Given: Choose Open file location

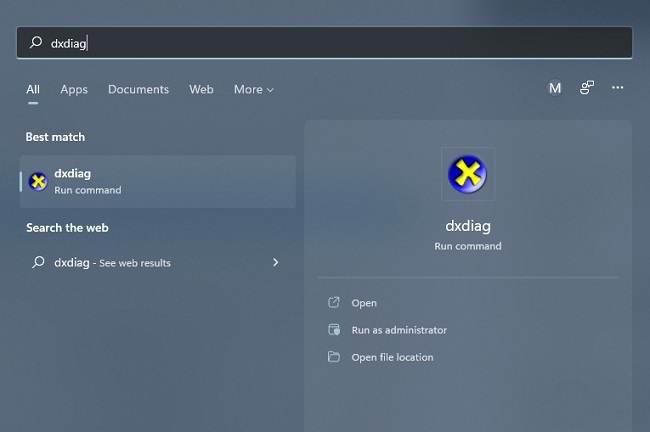Looking at the screenshot, I should (x=392, y=357).
